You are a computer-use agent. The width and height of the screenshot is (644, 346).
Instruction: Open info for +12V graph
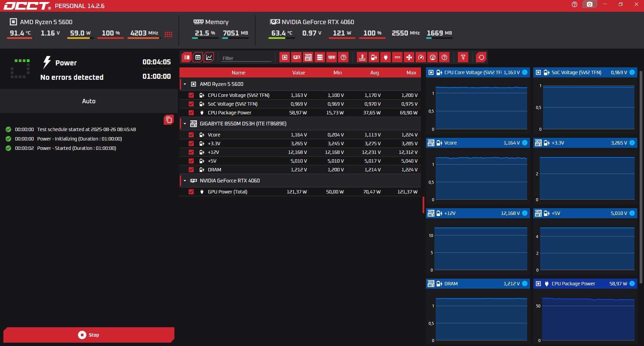[x=525, y=213]
